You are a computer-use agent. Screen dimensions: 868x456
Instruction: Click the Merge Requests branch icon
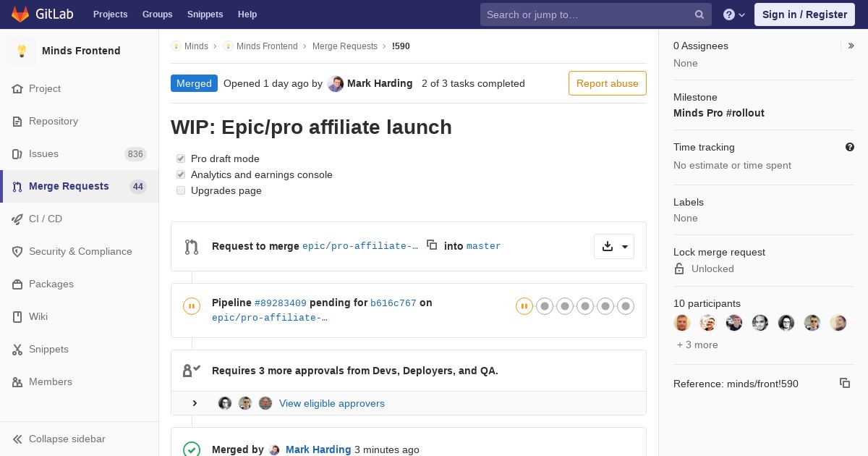coord(17,186)
